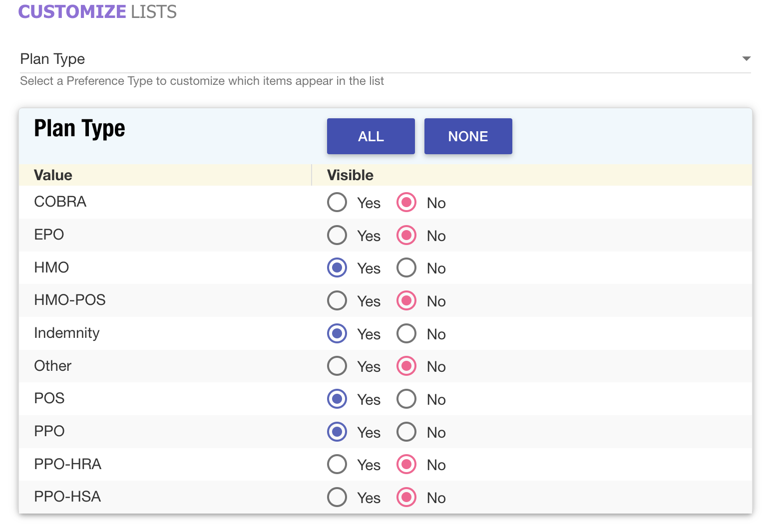Set COBRA visible to Yes

[337, 203]
